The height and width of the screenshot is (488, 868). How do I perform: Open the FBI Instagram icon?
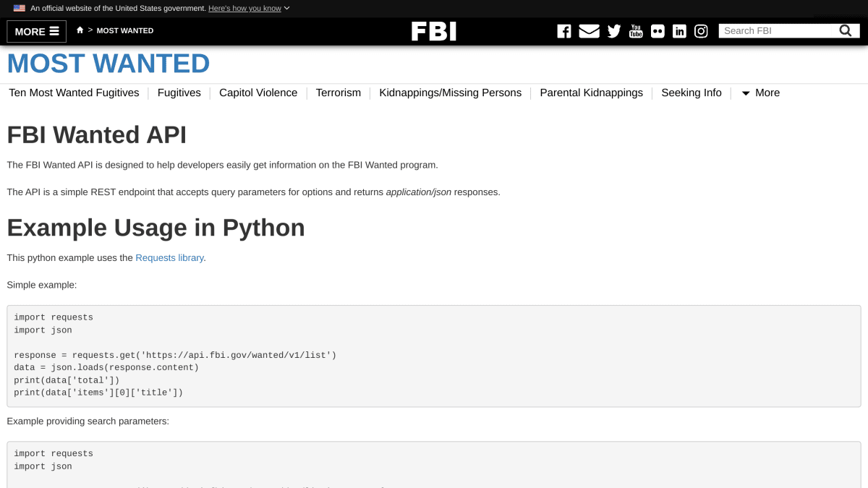tap(701, 31)
